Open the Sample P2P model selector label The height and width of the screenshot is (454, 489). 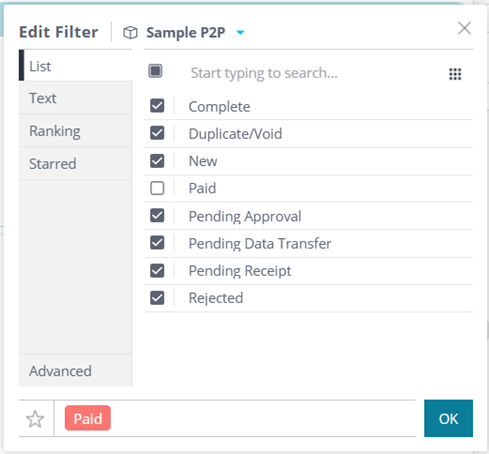click(x=186, y=33)
